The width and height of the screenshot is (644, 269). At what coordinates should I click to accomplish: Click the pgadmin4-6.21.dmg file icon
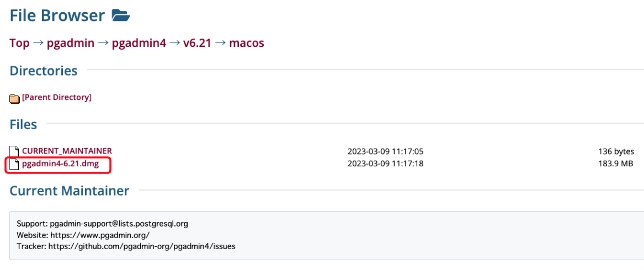coord(14,164)
